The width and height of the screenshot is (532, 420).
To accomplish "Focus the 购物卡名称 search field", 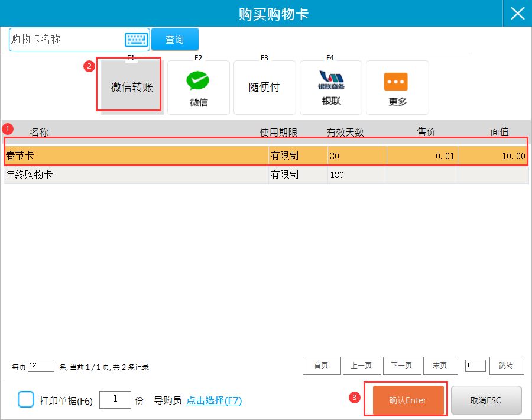I will pos(65,40).
